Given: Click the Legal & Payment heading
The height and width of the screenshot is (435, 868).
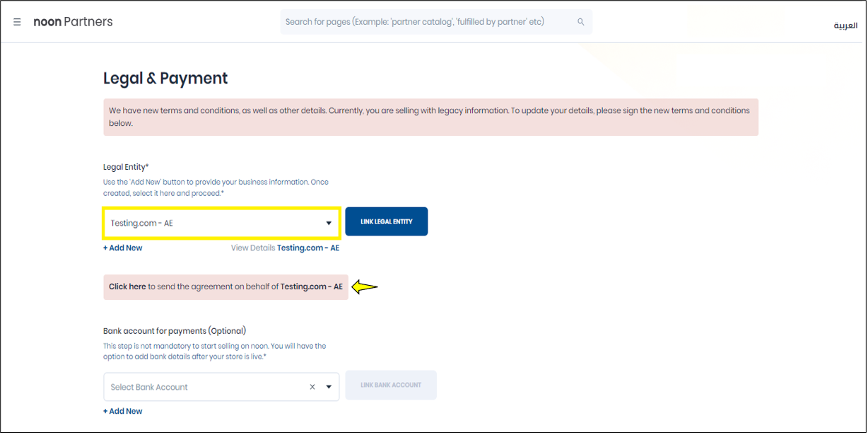Looking at the screenshot, I should (165, 78).
